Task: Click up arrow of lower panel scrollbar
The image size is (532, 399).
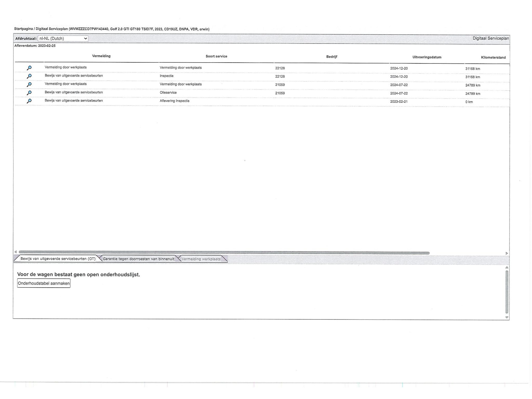Action: (x=507, y=267)
